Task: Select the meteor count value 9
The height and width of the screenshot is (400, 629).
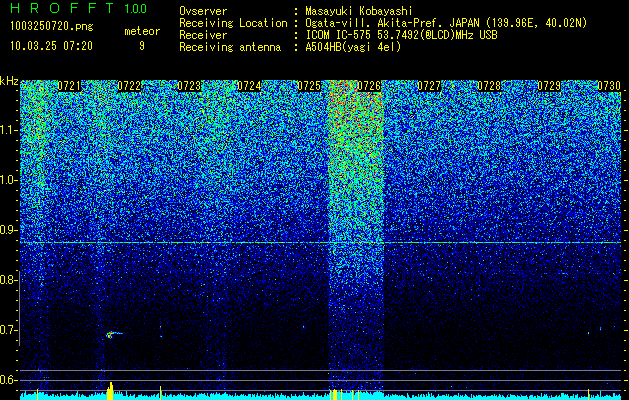Action: 142,46
